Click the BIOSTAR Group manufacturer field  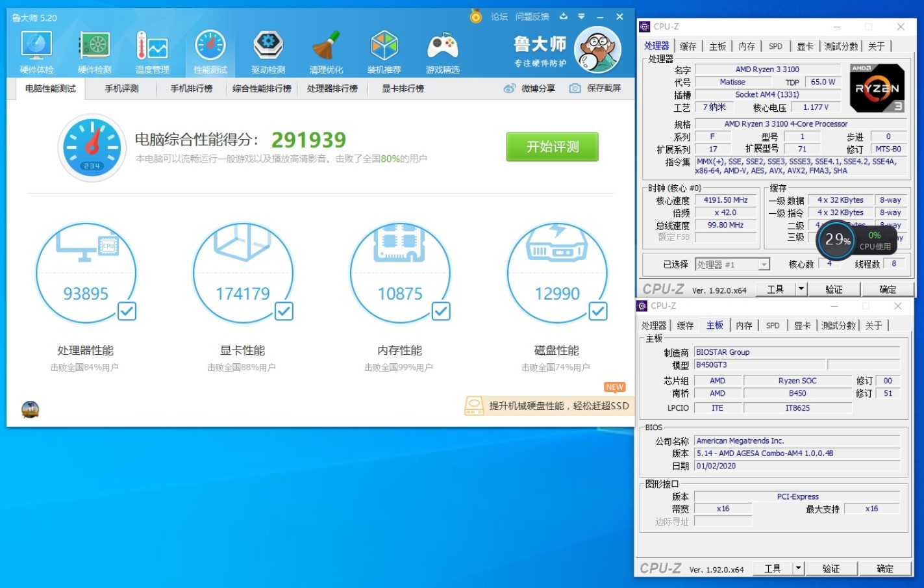pyautogui.click(x=797, y=352)
